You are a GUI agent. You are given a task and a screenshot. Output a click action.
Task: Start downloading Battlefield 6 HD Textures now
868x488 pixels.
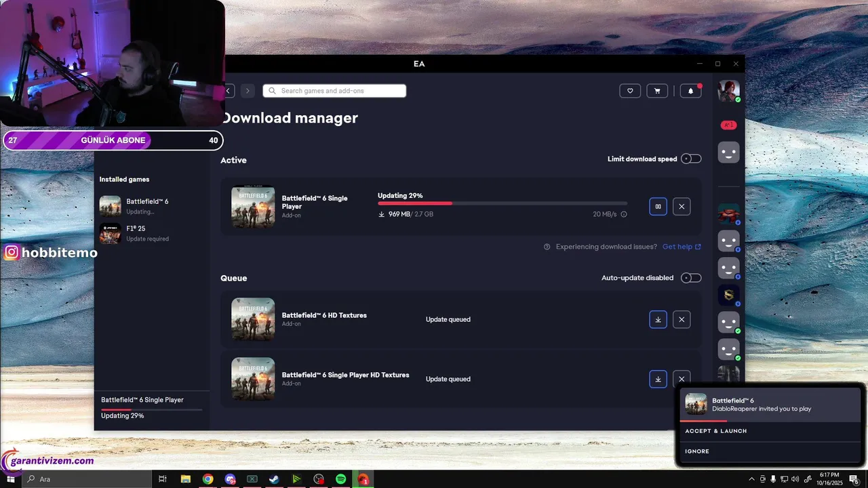tap(658, 319)
